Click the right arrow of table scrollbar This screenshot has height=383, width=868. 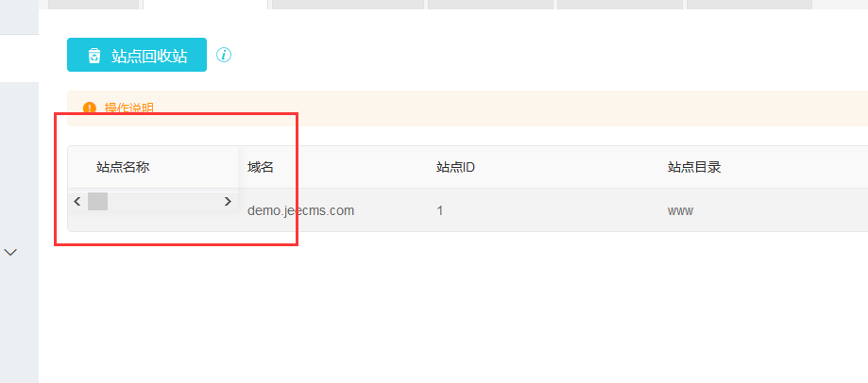click(228, 201)
